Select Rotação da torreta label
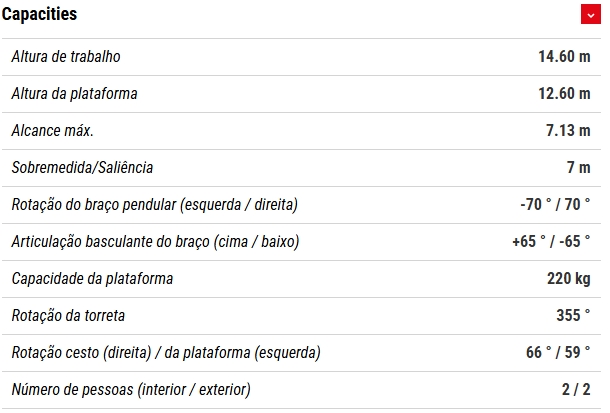 pyautogui.click(x=68, y=316)
